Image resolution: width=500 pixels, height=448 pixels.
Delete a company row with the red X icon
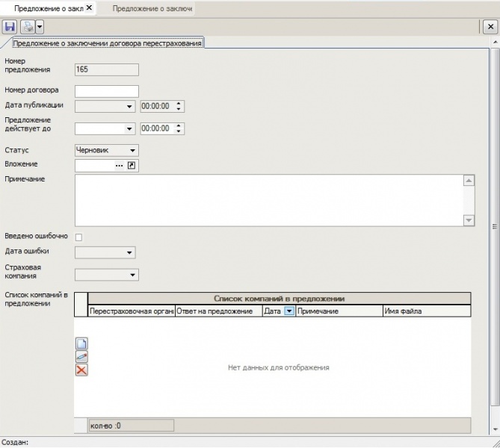coord(82,370)
